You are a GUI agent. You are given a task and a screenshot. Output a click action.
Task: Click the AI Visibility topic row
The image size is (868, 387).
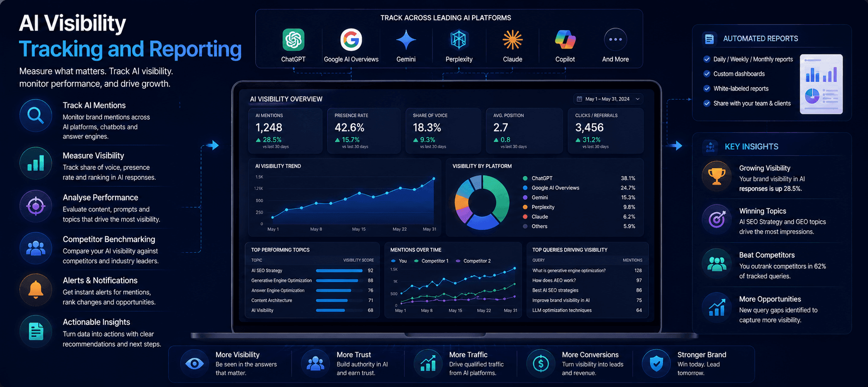(x=312, y=311)
